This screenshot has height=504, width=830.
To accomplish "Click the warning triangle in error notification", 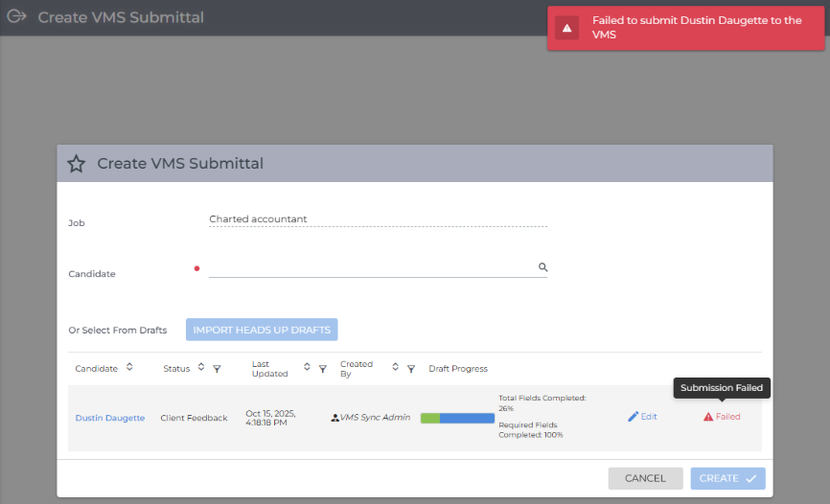I will [x=566, y=28].
